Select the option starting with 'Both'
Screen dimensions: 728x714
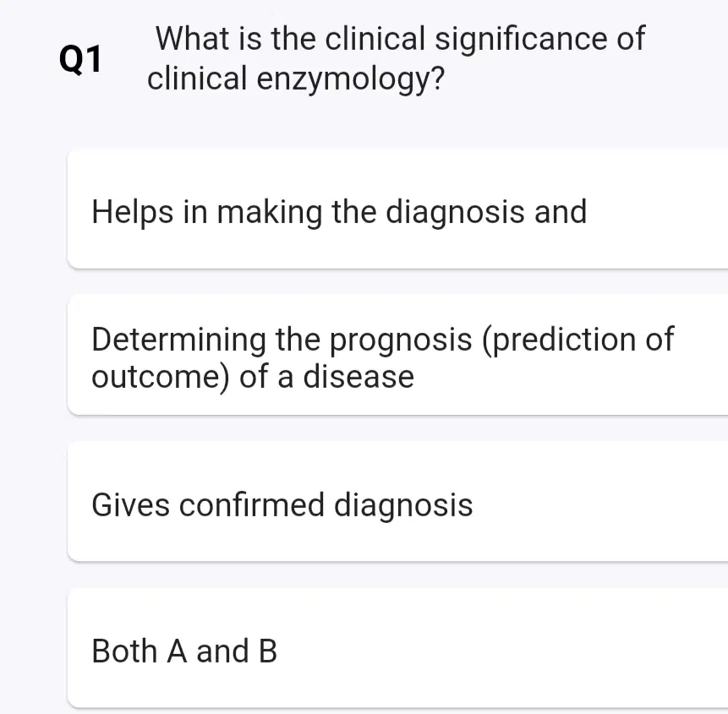tap(397, 649)
